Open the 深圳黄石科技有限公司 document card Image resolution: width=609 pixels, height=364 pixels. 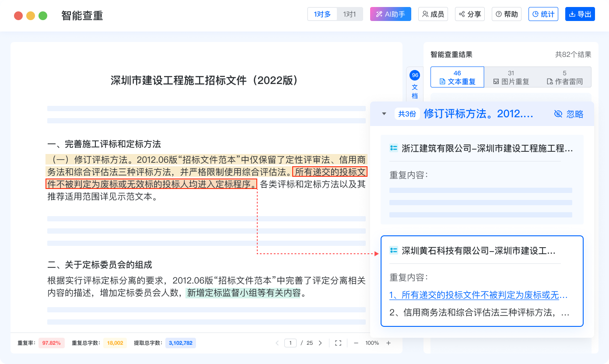click(482, 281)
